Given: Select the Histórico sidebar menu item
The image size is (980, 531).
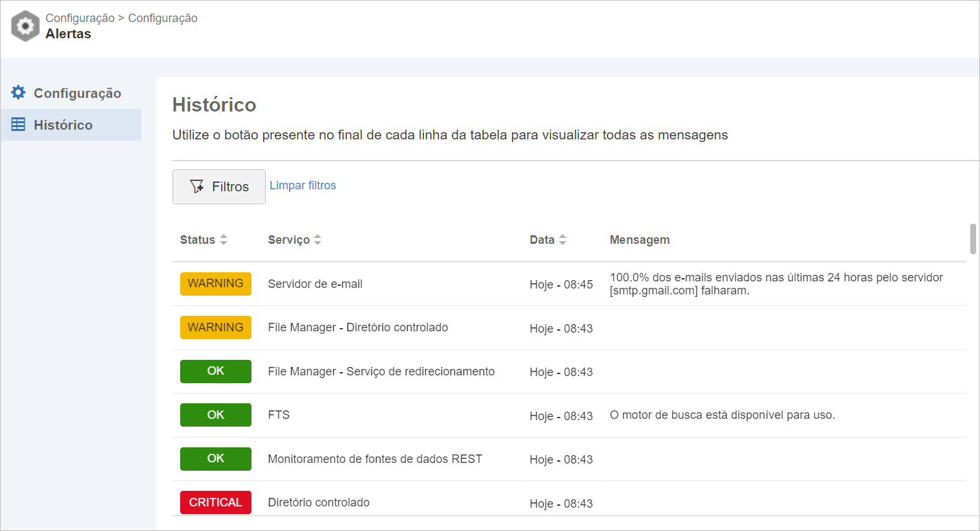Looking at the screenshot, I should 71,124.
